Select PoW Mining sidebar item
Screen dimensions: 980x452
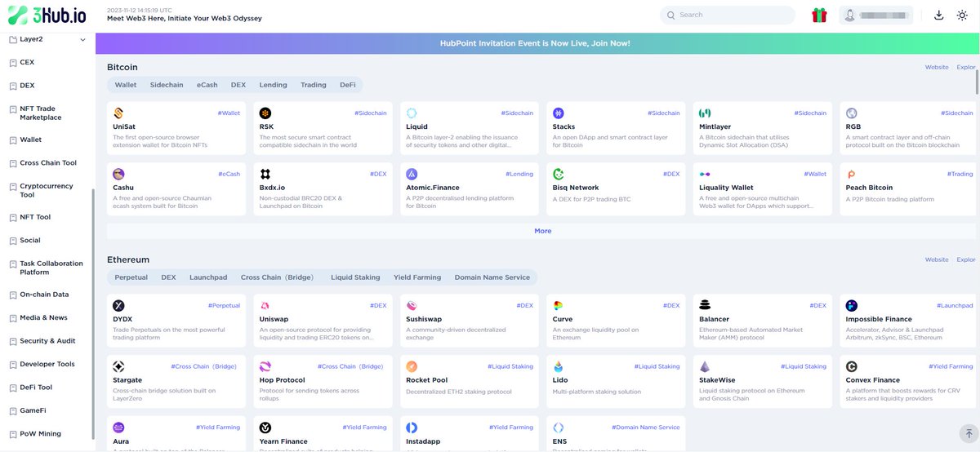tap(40, 434)
